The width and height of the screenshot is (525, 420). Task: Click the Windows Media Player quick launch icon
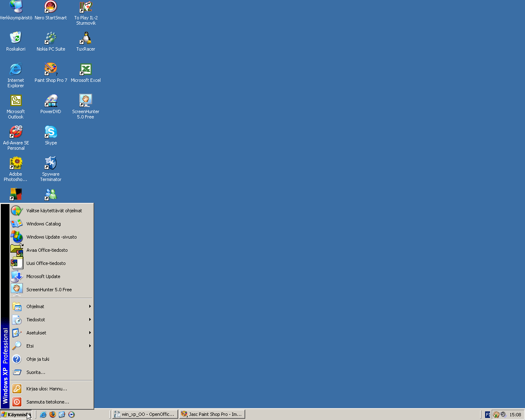72,415
